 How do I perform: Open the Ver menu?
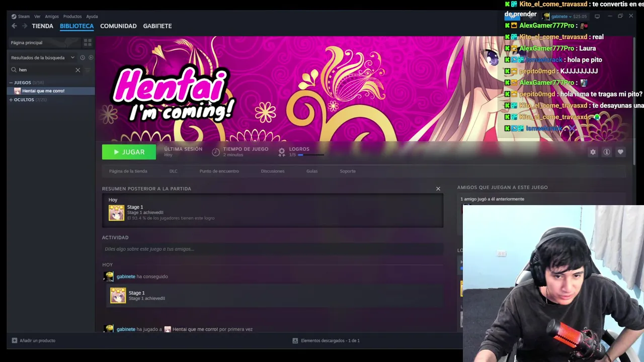tap(37, 16)
